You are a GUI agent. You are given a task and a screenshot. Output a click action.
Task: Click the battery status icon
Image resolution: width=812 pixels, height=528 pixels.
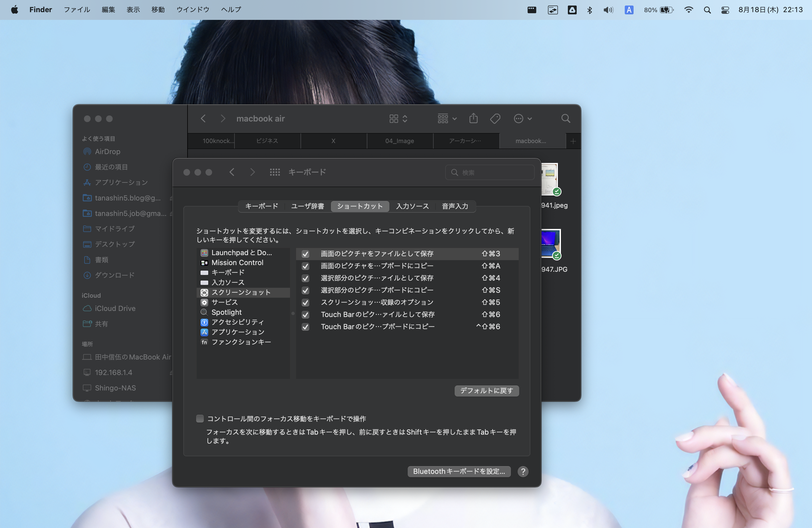pos(667,10)
